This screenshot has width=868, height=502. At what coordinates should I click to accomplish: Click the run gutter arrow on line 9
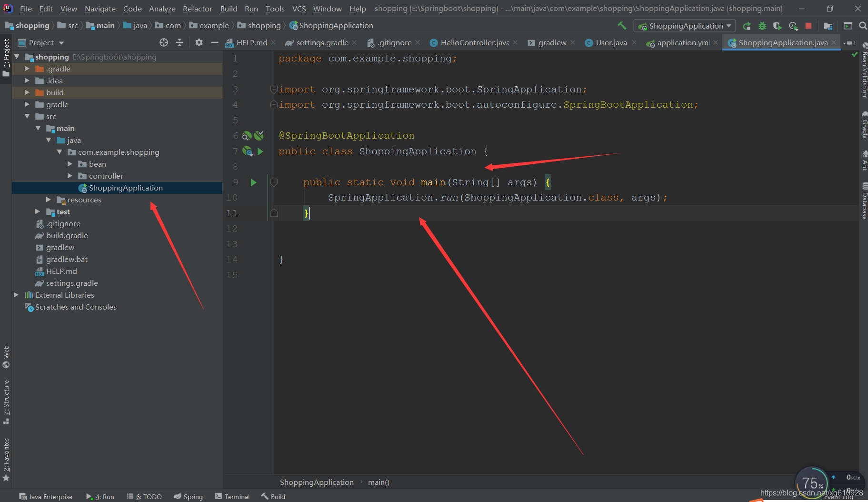[253, 182]
